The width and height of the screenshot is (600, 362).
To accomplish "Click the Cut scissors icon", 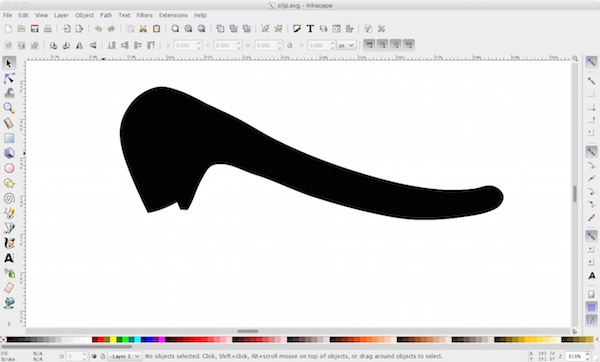I will click(143, 29).
